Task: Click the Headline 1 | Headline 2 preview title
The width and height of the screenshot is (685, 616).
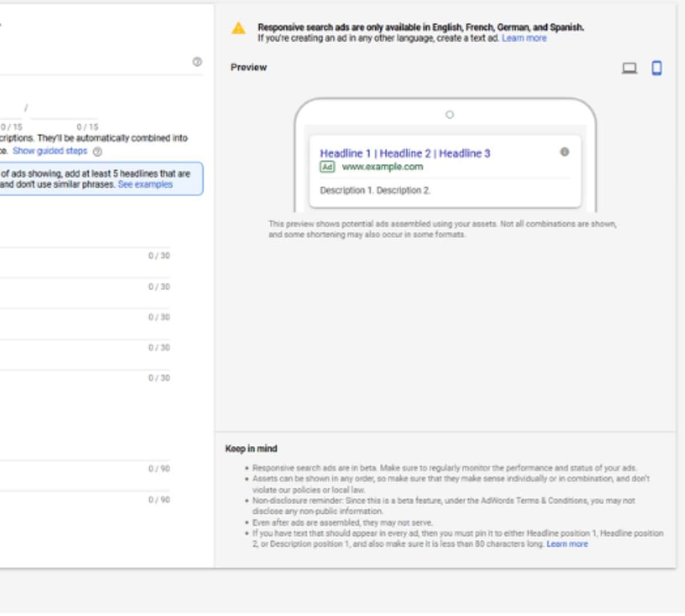Action: tap(405, 153)
